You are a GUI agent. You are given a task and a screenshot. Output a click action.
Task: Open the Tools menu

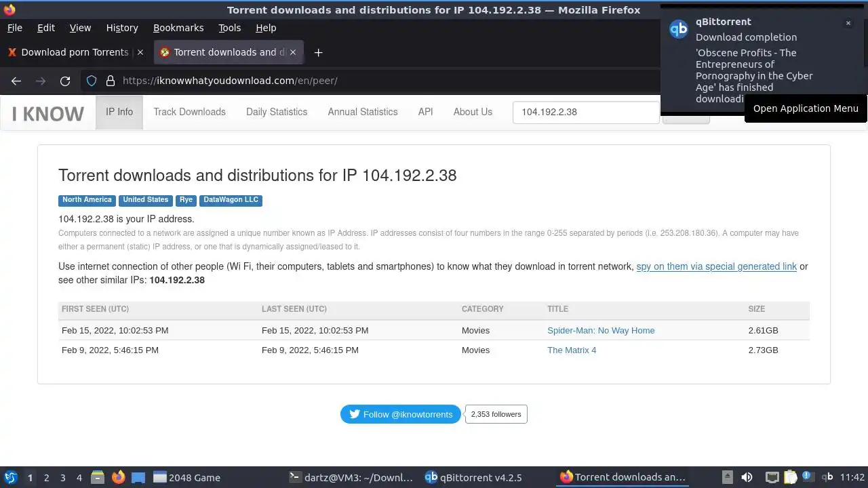229,28
